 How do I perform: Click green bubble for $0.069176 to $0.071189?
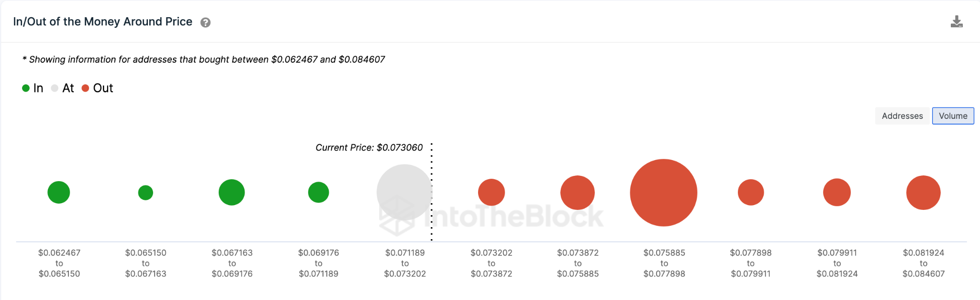[x=318, y=193]
